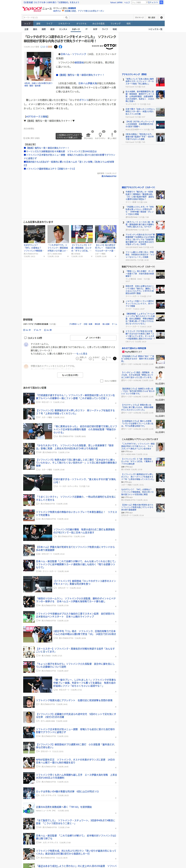The image size is (186, 868).
Task: Open the ランキング navigation tab
Action: pos(115,24)
